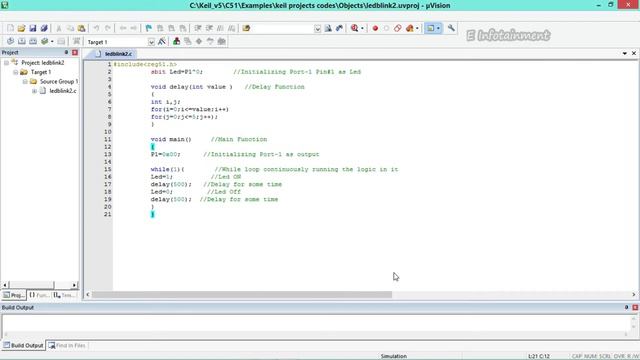Click editor horizontal scrollbar thumb

click(242, 294)
